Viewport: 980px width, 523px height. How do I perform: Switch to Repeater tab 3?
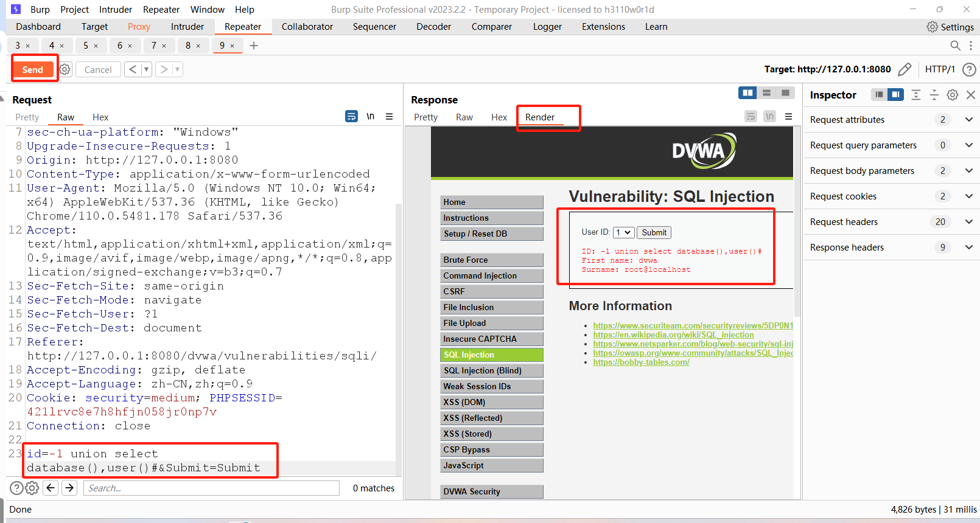[x=18, y=46]
